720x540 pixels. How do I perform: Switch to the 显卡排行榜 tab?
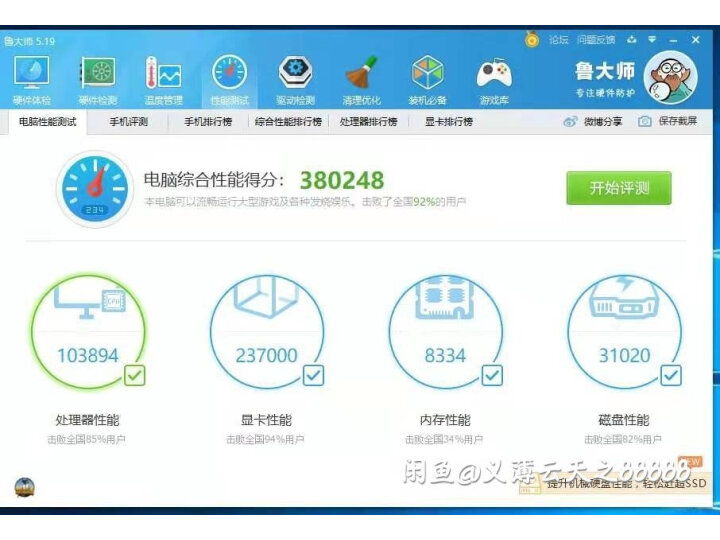click(449, 122)
